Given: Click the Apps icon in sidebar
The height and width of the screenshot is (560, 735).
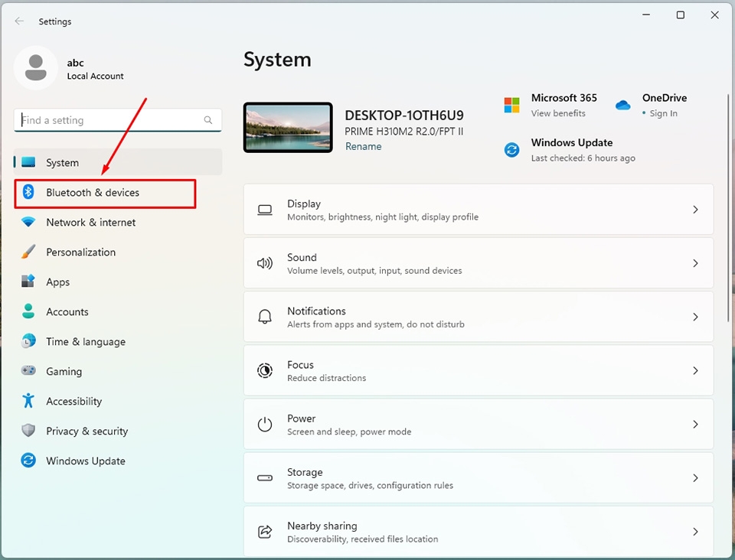Looking at the screenshot, I should point(28,282).
